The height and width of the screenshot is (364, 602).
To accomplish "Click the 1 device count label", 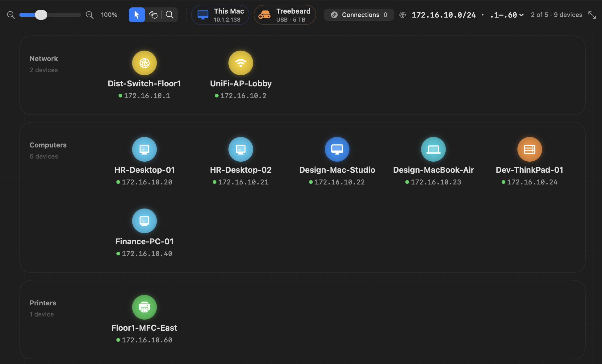I will (42, 314).
